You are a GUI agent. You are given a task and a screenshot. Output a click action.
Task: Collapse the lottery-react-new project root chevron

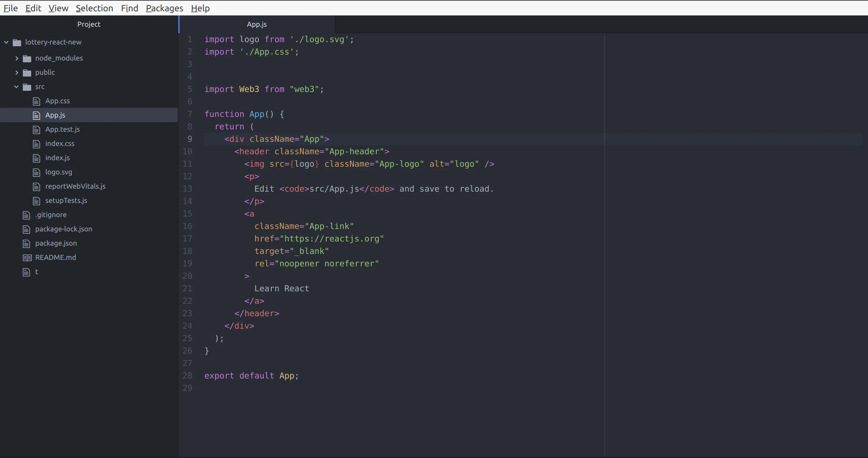pyautogui.click(x=6, y=42)
